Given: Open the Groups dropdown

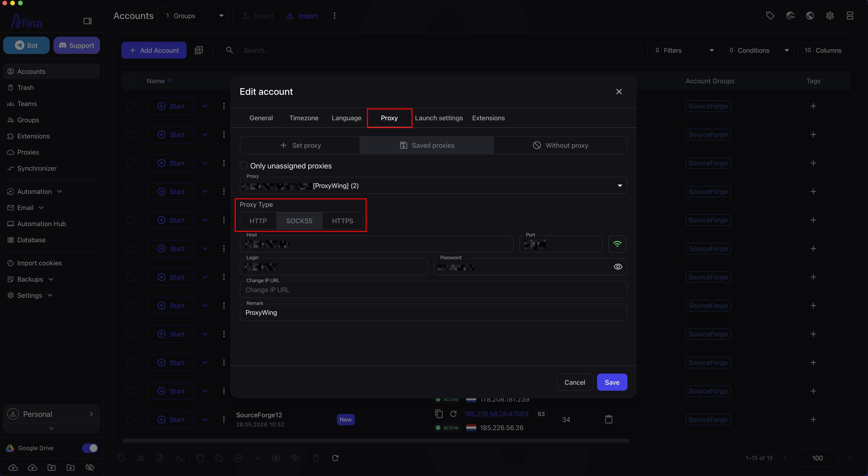Looking at the screenshot, I should coord(193,16).
